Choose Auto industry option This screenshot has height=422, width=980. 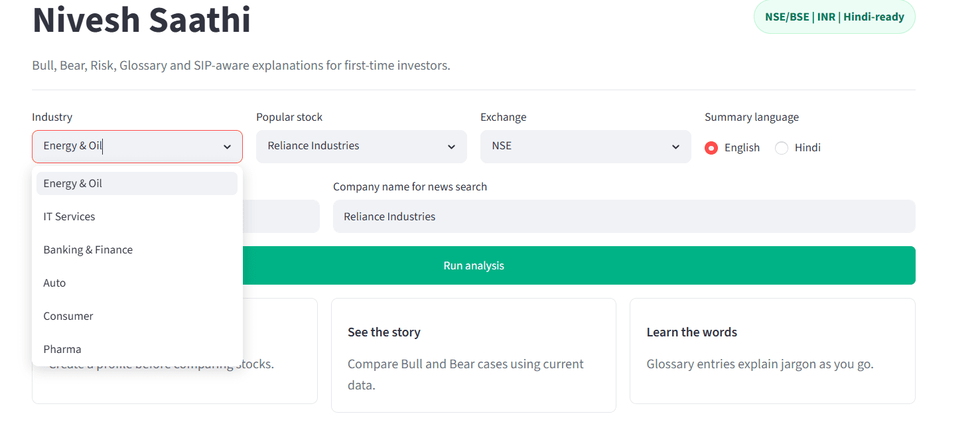[x=137, y=283]
